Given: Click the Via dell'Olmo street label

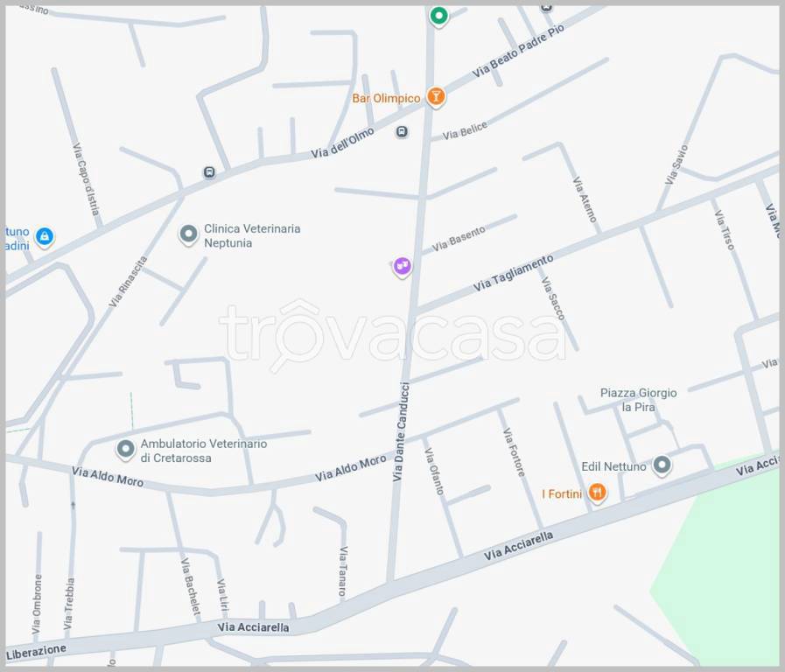Looking at the screenshot, I should coord(342,143).
